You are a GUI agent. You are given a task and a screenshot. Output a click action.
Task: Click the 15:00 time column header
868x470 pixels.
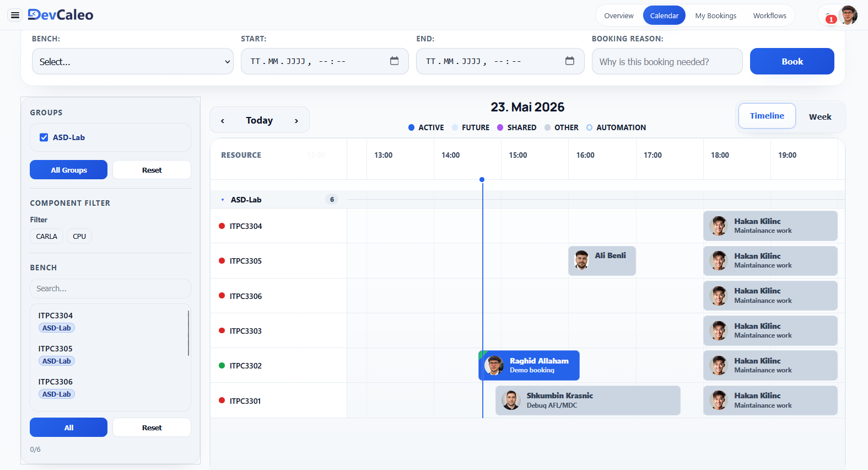518,155
